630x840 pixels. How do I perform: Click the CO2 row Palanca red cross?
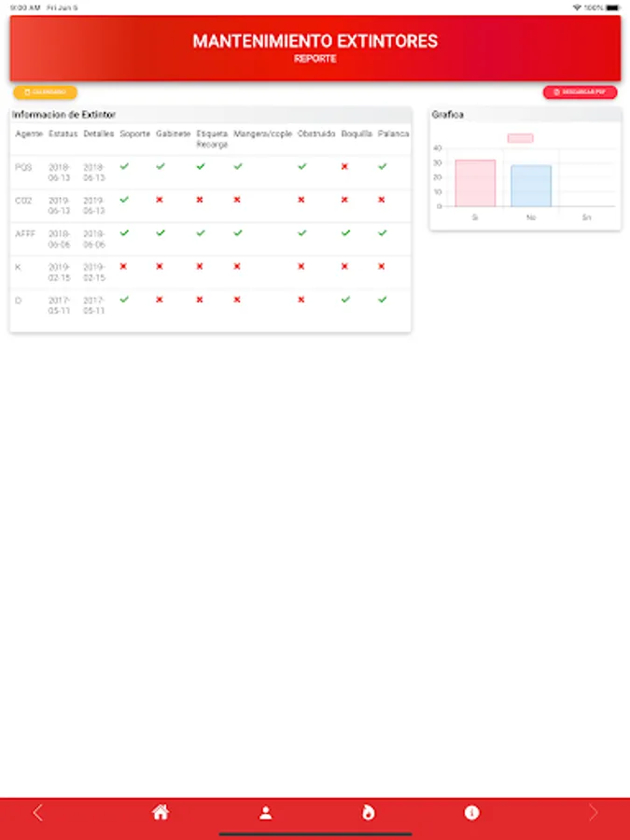pyautogui.click(x=382, y=200)
